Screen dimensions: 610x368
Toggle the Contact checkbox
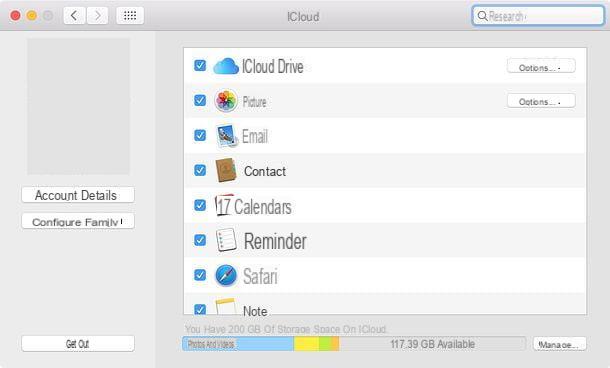(200, 170)
